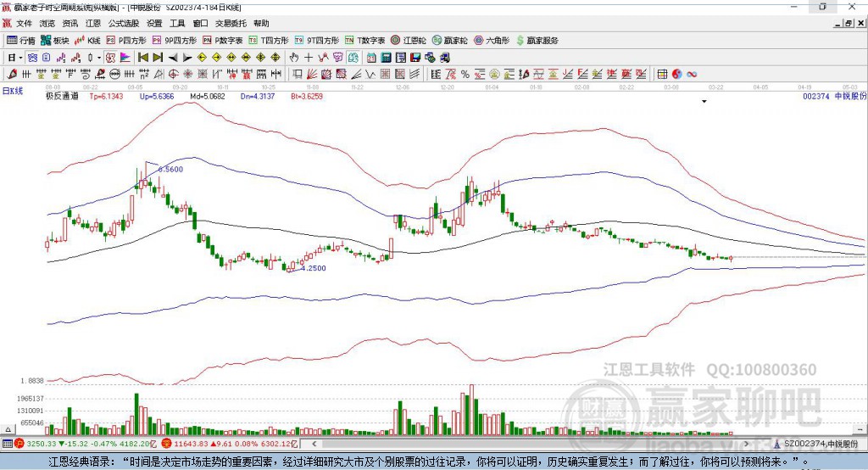
Task: Open the 行情 market quotes view
Action: click(x=20, y=41)
